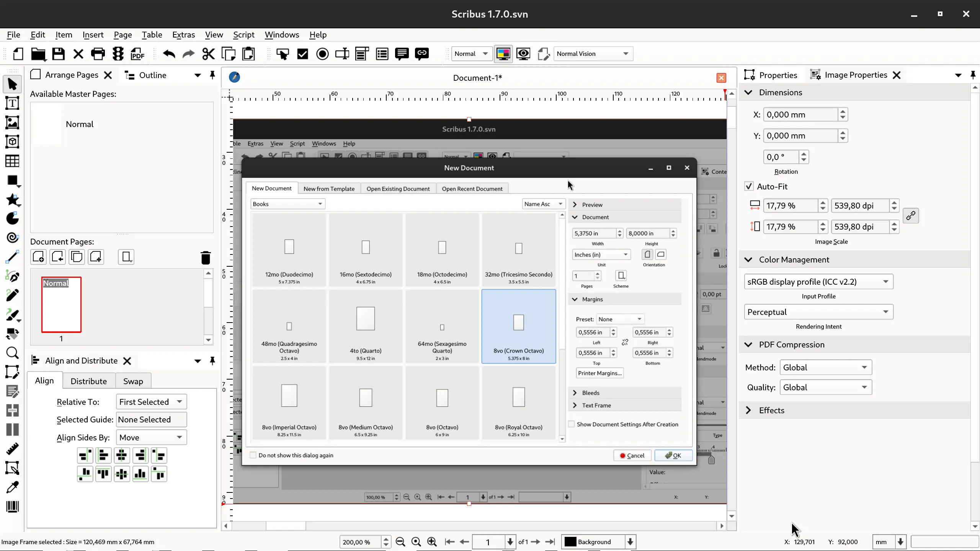
Task: Collapse the Color Management section
Action: coord(748,259)
